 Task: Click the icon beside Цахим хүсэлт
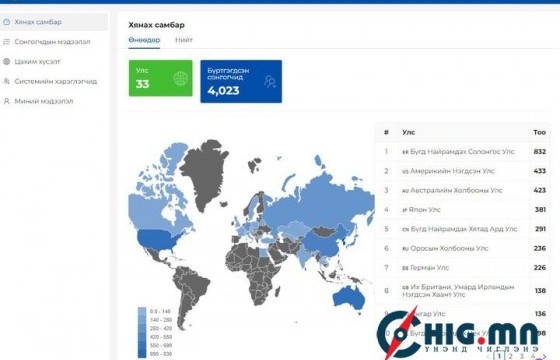(x=6, y=61)
